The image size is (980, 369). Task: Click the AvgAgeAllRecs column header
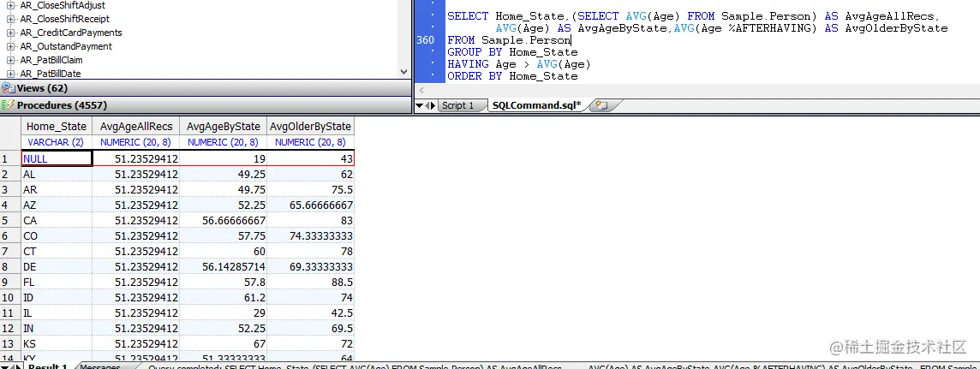point(135,126)
